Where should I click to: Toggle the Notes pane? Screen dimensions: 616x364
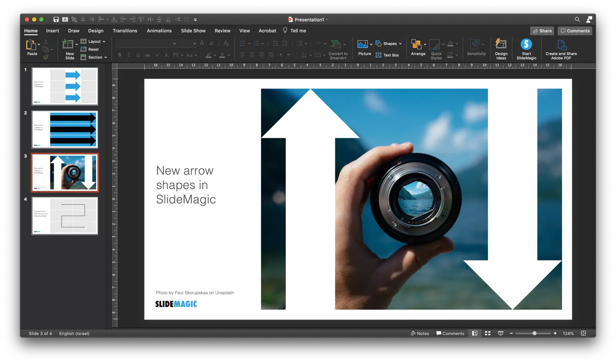click(420, 333)
